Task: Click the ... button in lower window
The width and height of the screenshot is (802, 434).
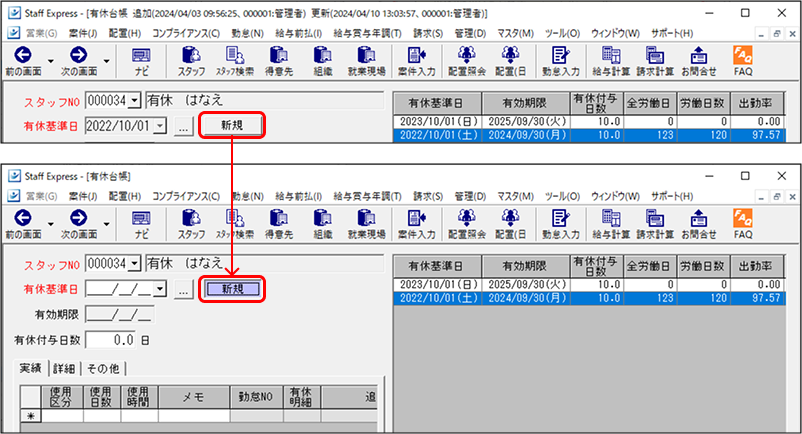Action: point(183,289)
